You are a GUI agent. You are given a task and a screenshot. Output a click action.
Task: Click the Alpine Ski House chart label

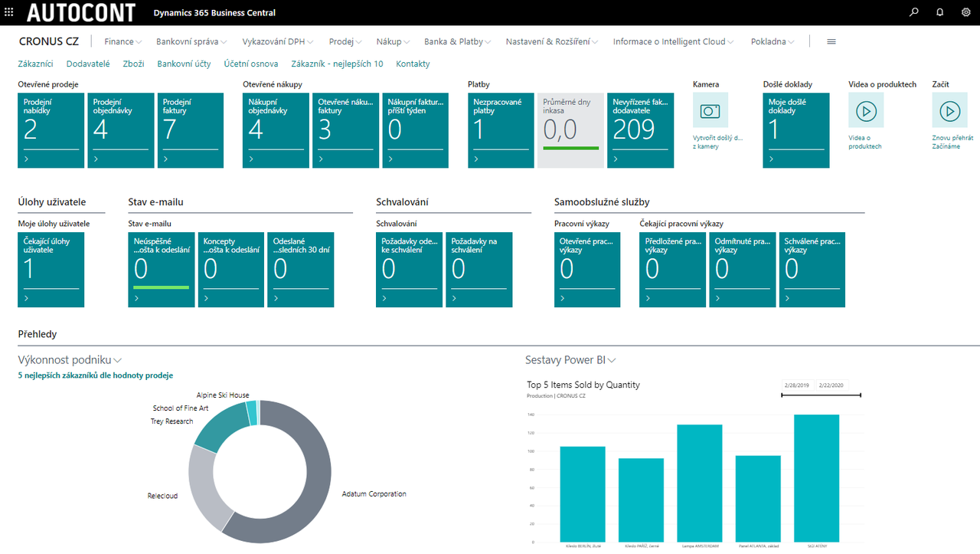223,395
